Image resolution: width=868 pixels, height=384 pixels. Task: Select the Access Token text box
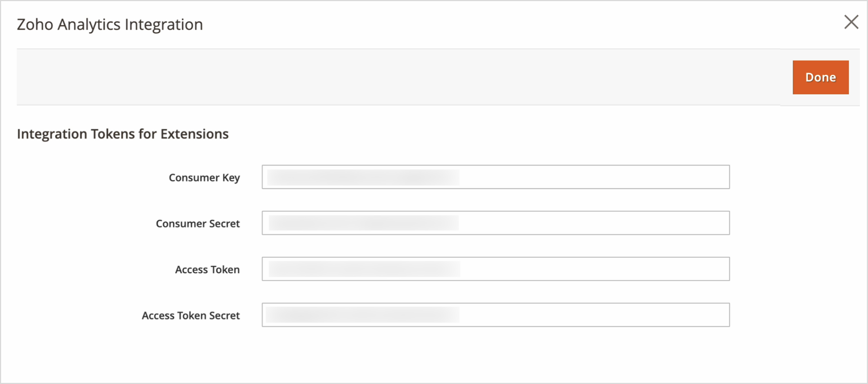(495, 269)
